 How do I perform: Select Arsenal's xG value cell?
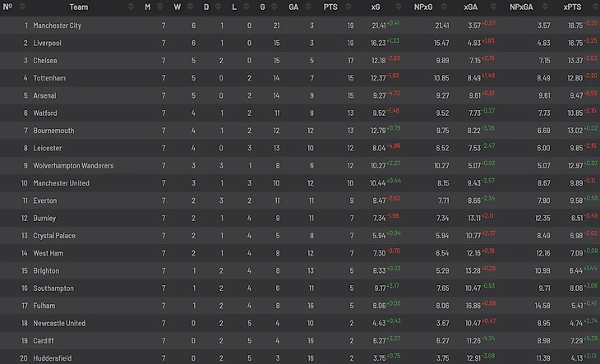tap(379, 96)
